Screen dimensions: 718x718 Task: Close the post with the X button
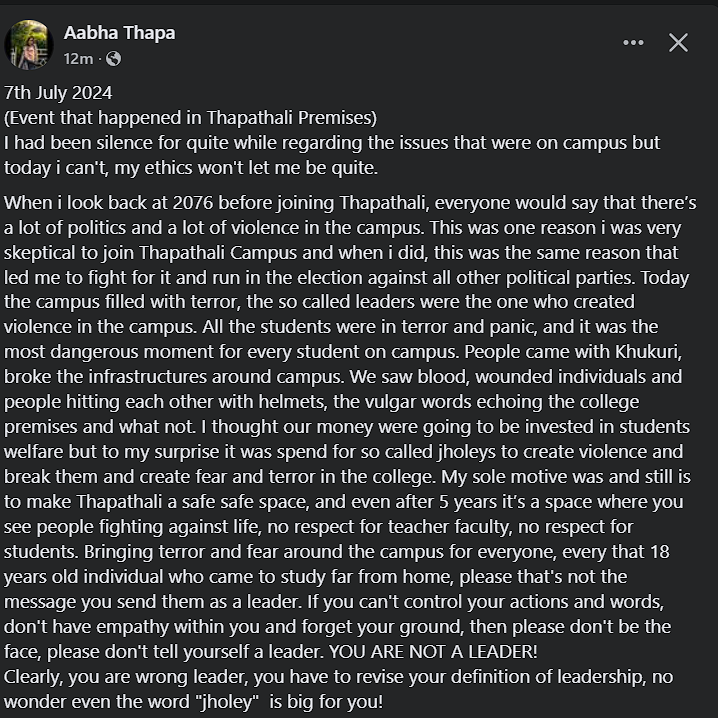point(678,42)
